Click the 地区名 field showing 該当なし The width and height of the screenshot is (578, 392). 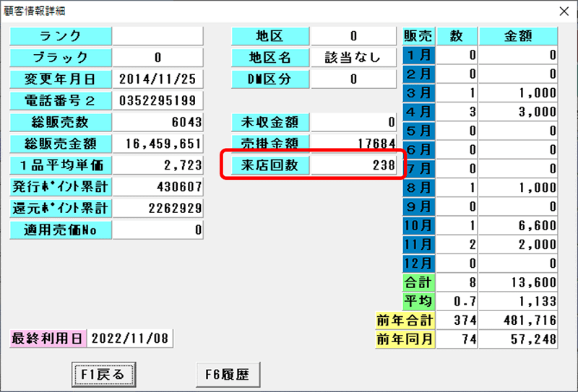click(354, 58)
